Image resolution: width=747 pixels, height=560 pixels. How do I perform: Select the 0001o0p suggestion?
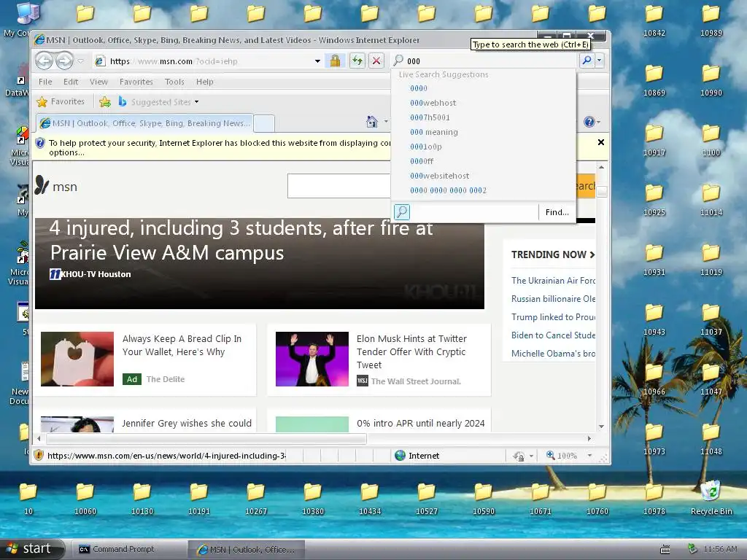point(426,147)
